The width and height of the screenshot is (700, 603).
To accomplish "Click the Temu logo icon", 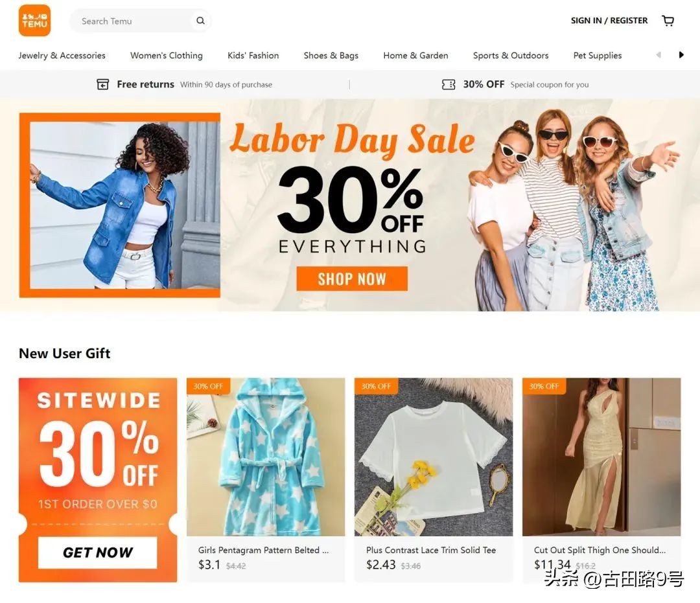I will tap(35, 21).
